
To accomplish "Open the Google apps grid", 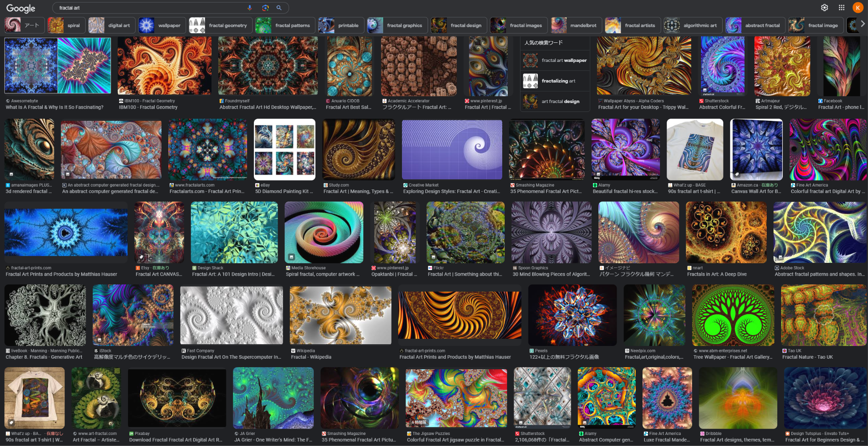I will click(841, 8).
